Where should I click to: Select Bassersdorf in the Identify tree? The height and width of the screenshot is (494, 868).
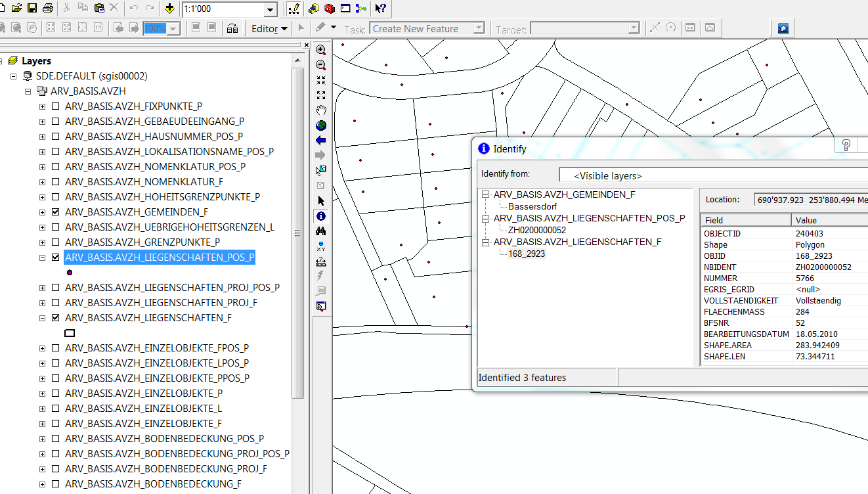coord(532,206)
